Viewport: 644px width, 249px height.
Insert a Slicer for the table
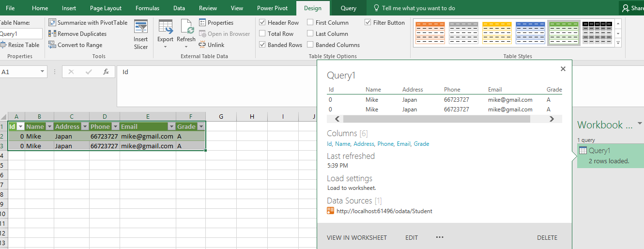pos(141,35)
